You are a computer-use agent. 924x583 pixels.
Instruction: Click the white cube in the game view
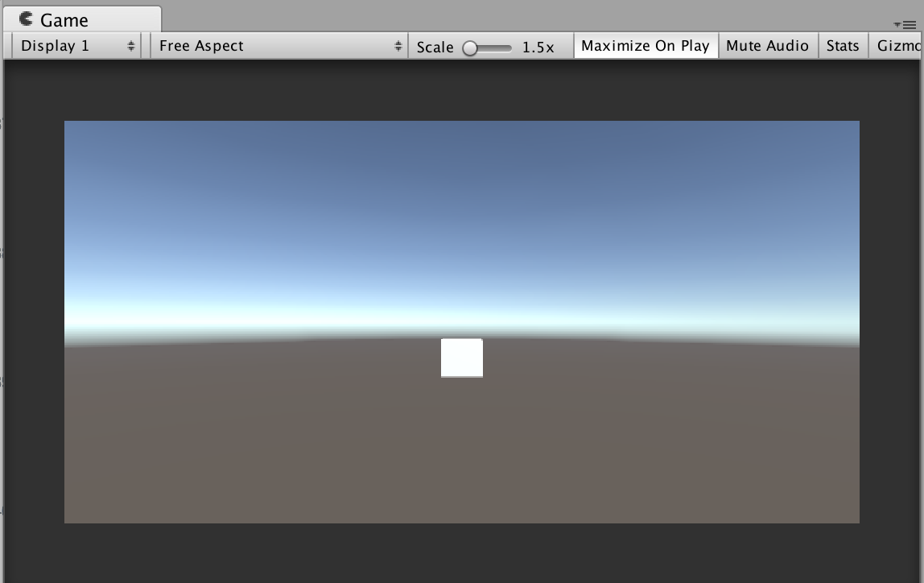coord(462,358)
